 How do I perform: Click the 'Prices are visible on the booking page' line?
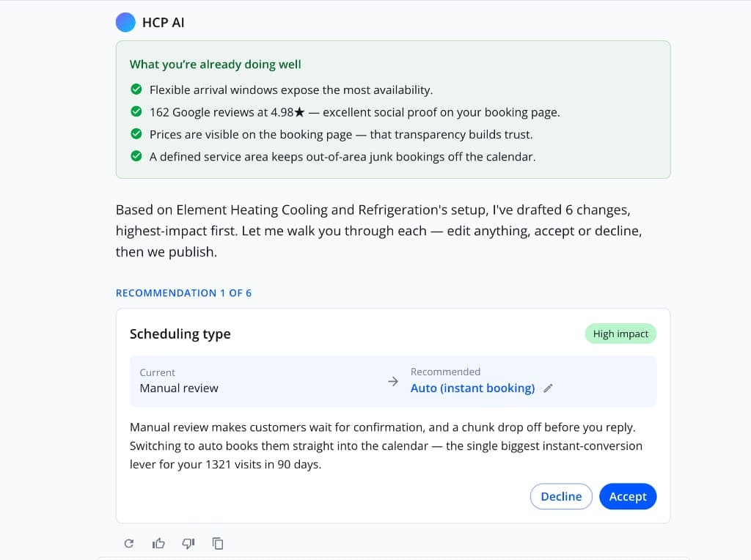(341, 134)
